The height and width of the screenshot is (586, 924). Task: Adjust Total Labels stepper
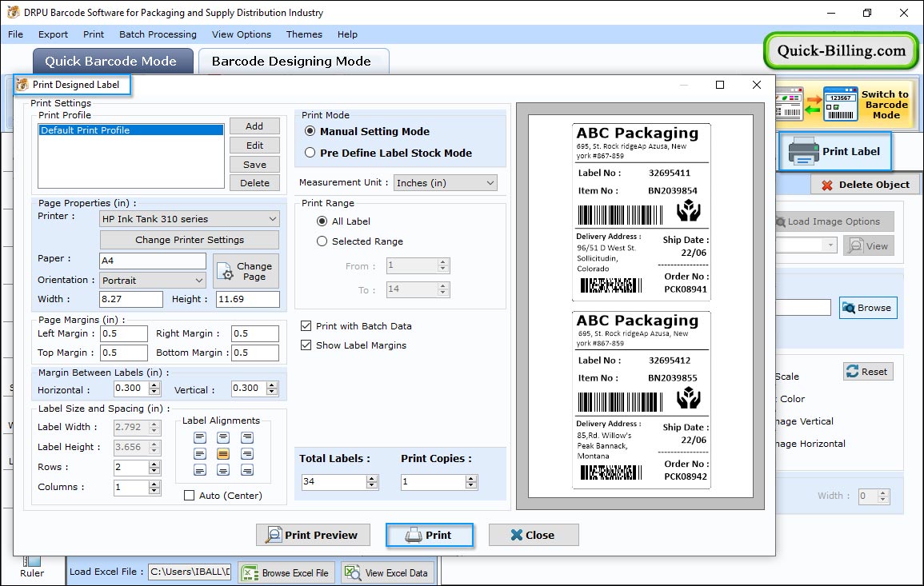click(x=372, y=482)
